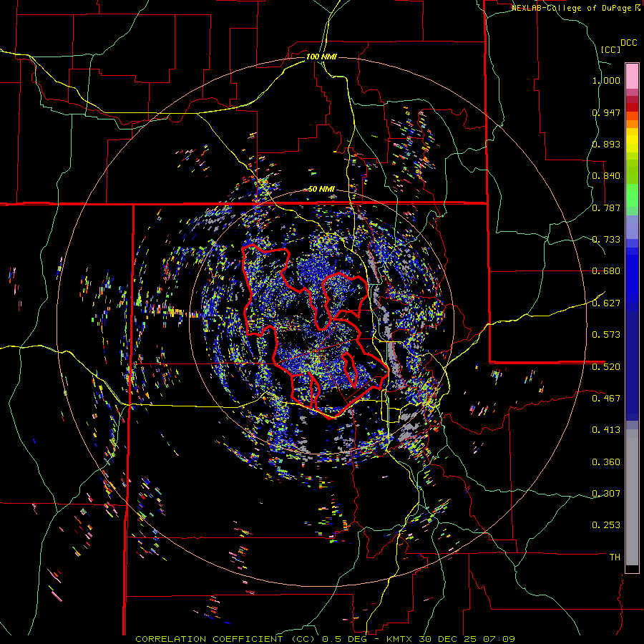Click the 0.840 scale value

[x=606, y=176]
